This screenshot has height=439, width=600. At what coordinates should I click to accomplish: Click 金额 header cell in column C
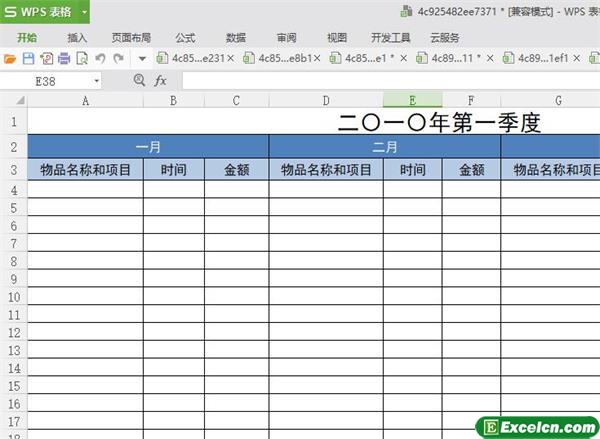[x=236, y=170]
